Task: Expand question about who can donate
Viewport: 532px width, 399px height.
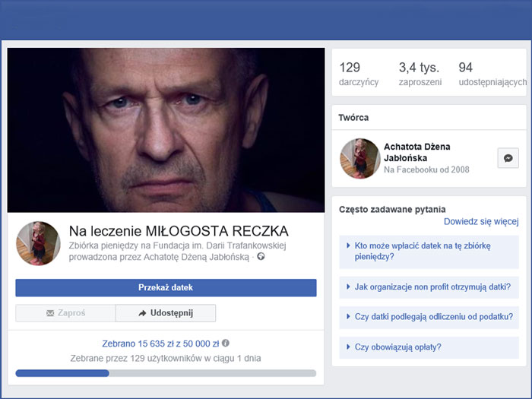Action: tap(429, 252)
